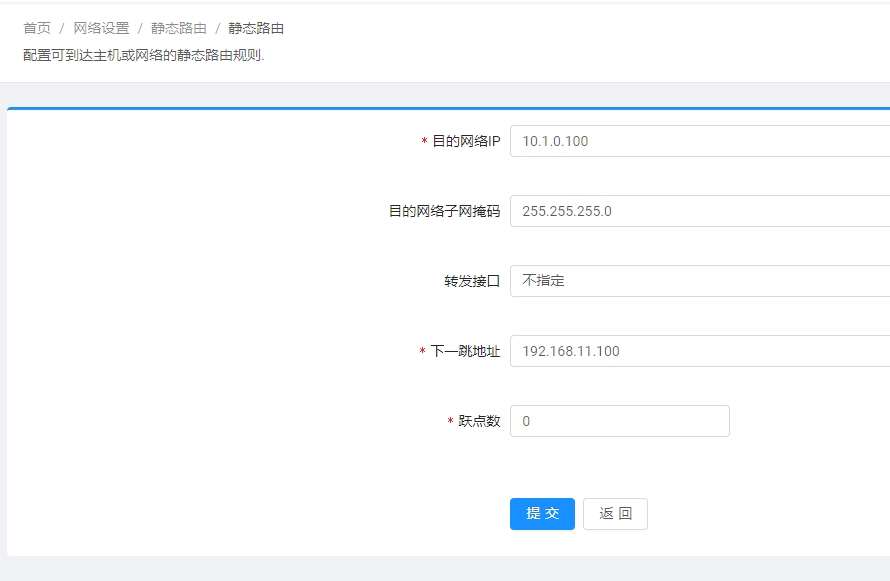Click the 目的网络IP field label
Viewport: 890px width, 581px height.
pyautogui.click(x=465, y=142)
